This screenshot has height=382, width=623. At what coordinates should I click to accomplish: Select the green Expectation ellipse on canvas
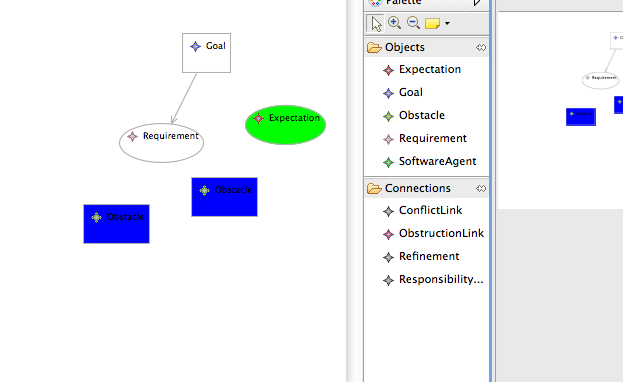point(285,125)
